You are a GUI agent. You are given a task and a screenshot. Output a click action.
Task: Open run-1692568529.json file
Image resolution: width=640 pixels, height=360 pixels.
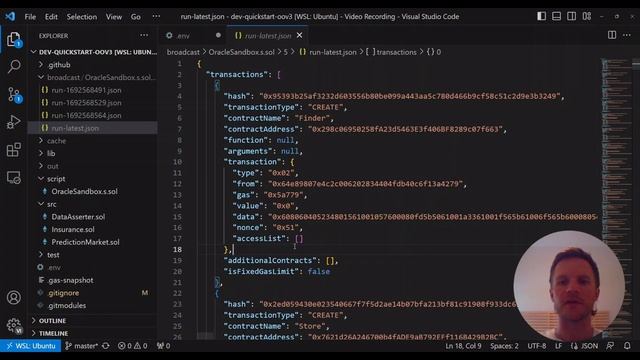click(94, 103)
